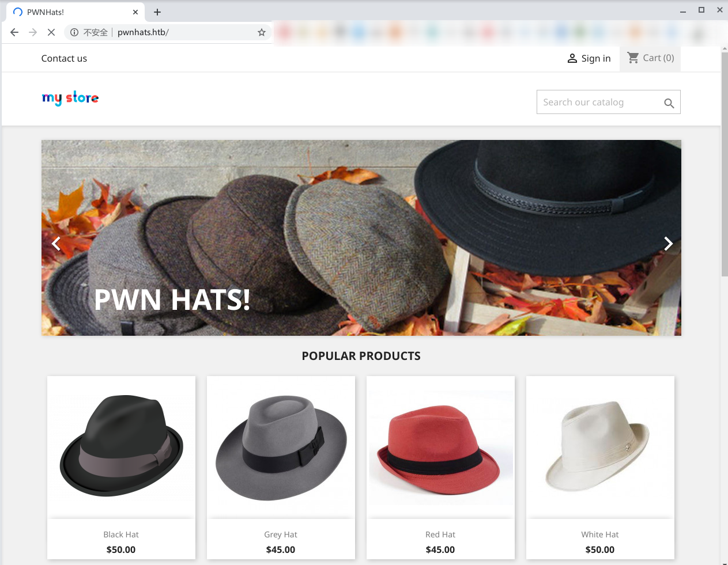Show previous banner slide with left chevron

click(56, 244)
